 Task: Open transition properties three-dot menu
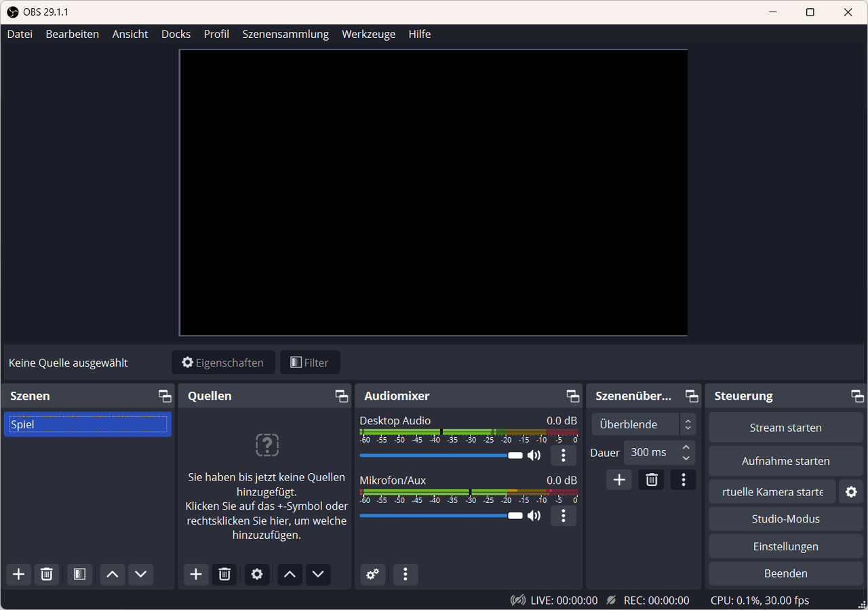click(x=684, y=480)
